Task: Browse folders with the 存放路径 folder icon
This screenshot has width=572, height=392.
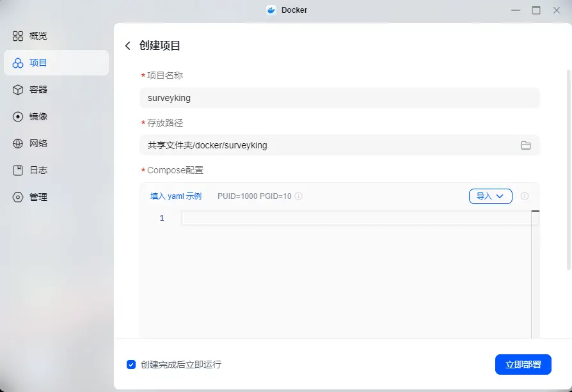Action: pos(526,145)
